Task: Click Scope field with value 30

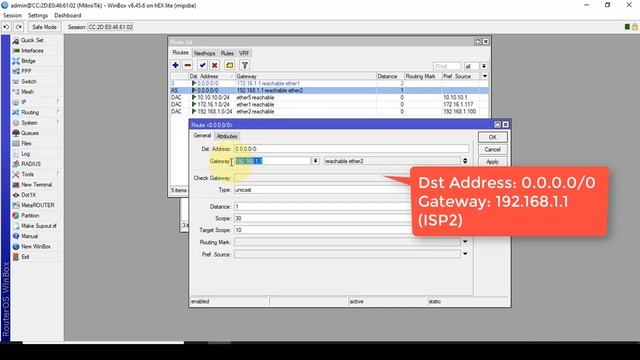Action: tap(322, 218)
